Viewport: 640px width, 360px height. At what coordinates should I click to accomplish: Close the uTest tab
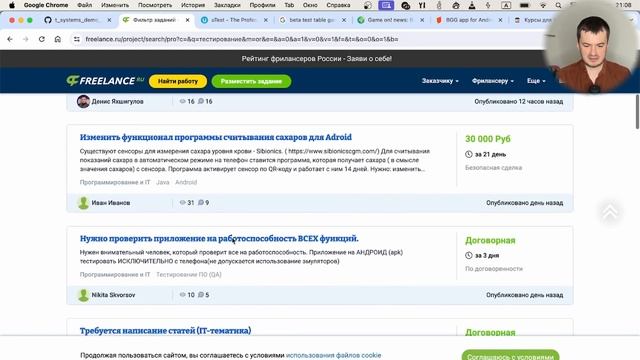266,20
